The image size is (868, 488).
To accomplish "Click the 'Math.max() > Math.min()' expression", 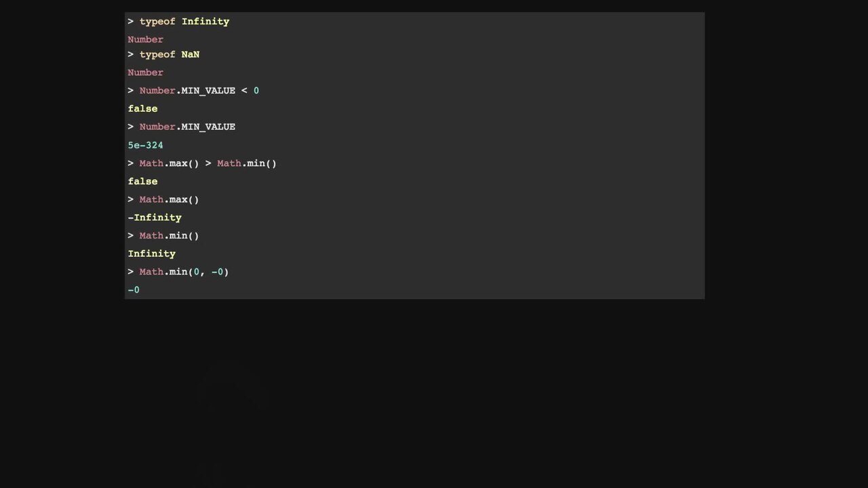I will [208, 163].
